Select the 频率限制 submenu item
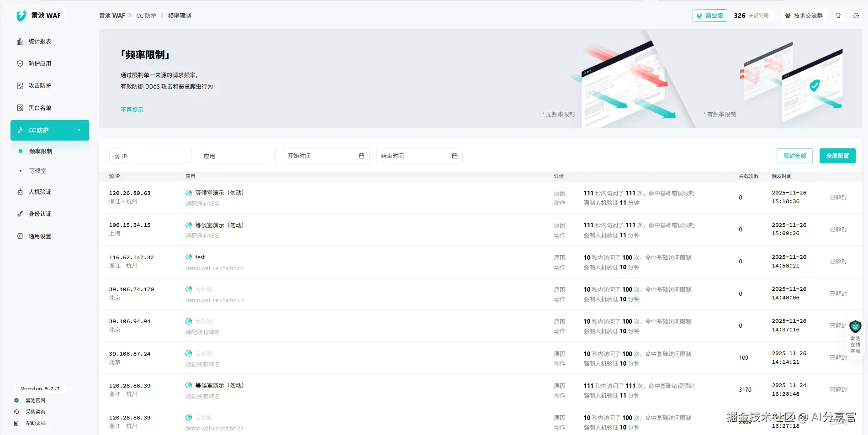The image size is (868, 435). click(41, 152)
